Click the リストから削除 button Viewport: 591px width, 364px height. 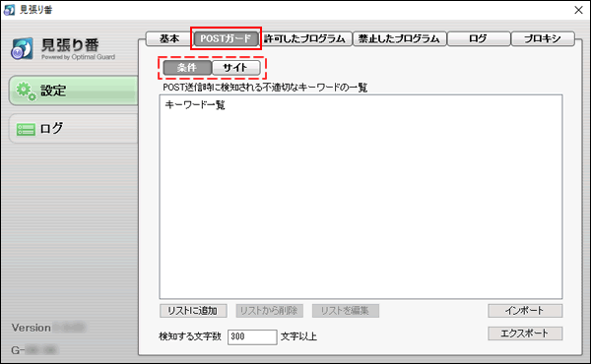[269, 311]
